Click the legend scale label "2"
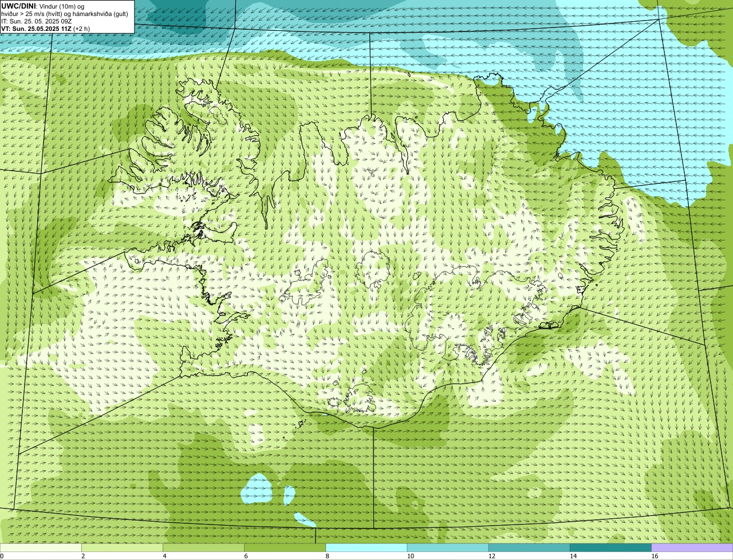 click(83, 556)
